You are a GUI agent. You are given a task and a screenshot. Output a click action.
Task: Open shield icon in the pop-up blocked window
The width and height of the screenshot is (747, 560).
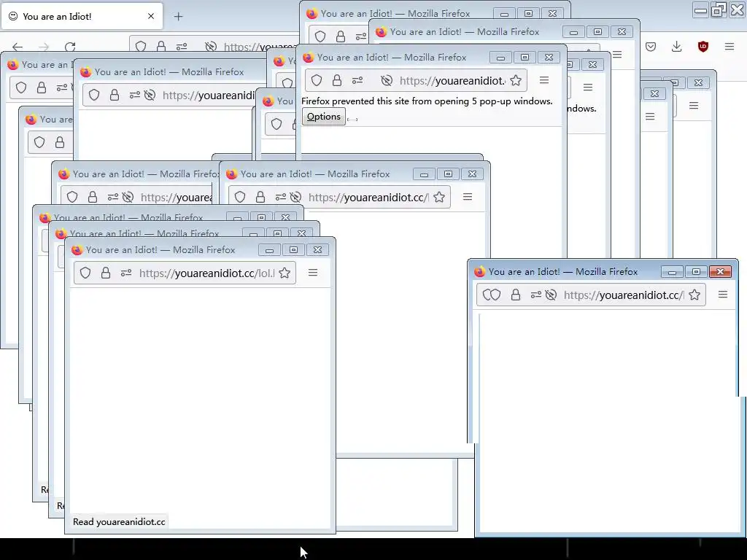click(x=317, y=80)
